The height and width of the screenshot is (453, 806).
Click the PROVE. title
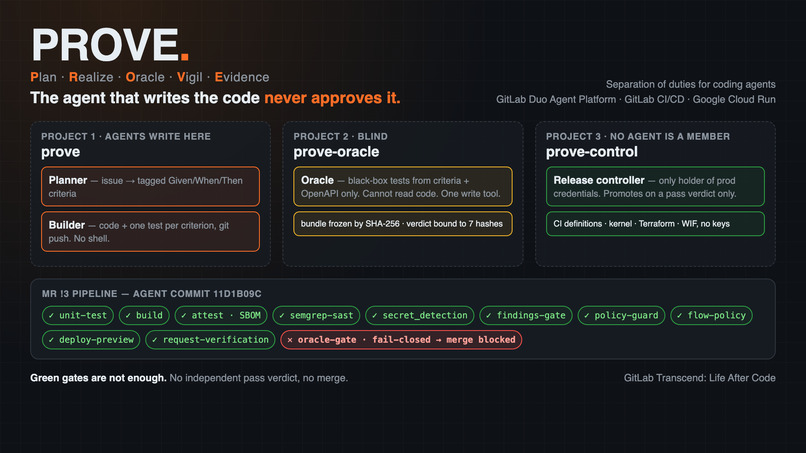(111, 45)
